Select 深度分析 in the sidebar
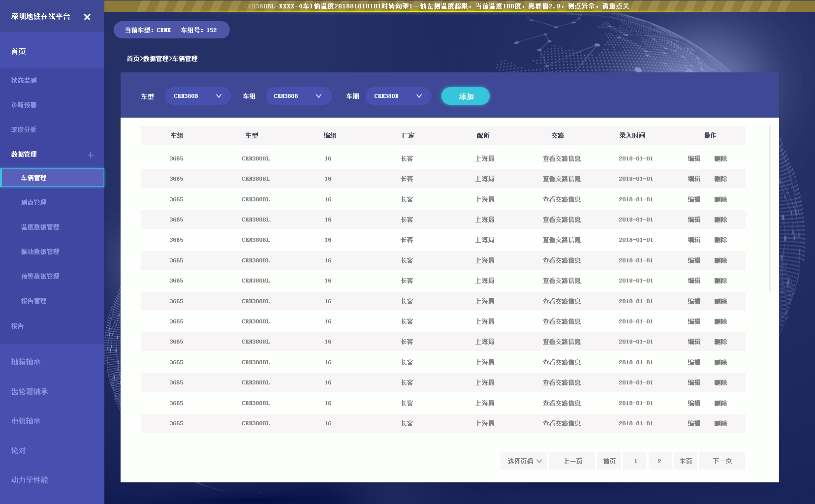Screen dimensions: 815x504 coord(24,129)
